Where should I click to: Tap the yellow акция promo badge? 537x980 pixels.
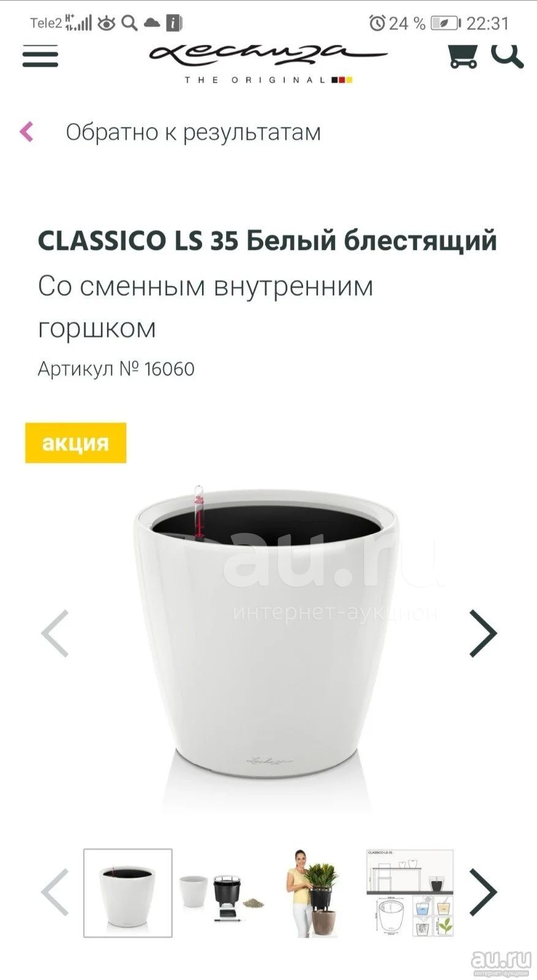click(76, 443)
